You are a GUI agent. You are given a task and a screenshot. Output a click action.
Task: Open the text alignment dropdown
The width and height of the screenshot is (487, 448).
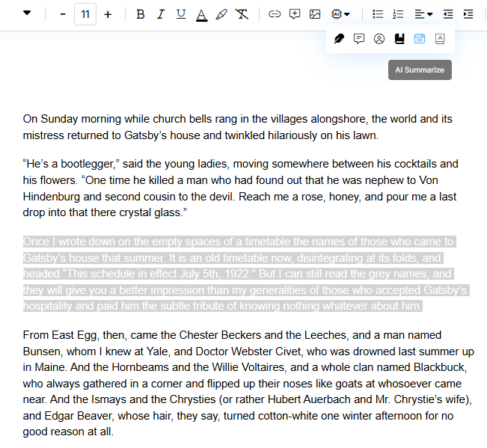point(423,14)
